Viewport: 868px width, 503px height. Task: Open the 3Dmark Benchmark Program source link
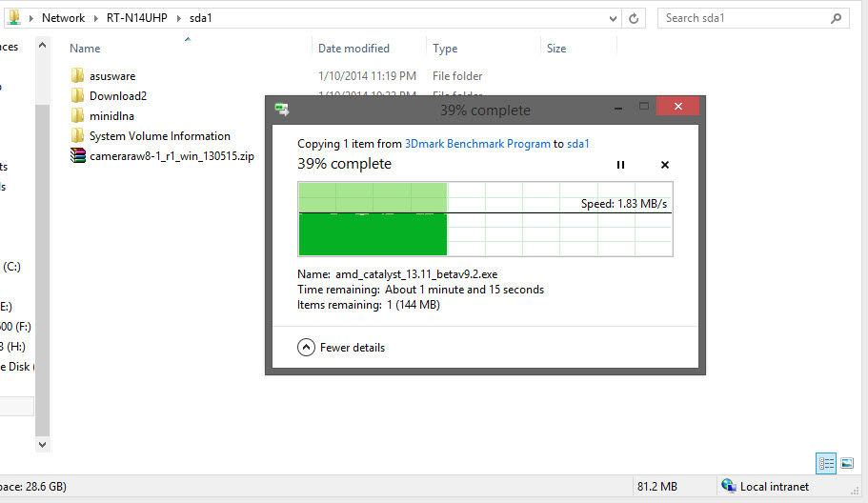[x=477, y=144]
